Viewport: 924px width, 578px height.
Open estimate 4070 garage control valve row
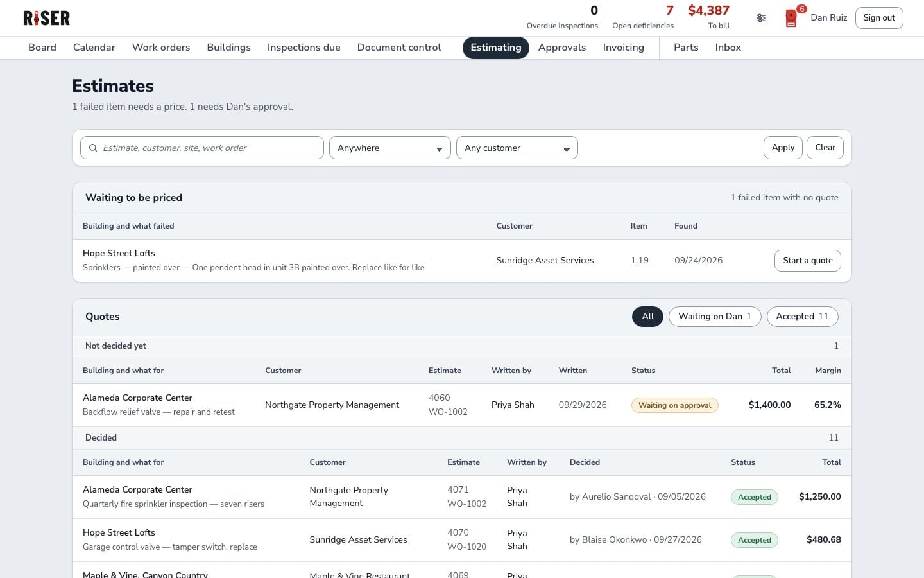point(462,540)
